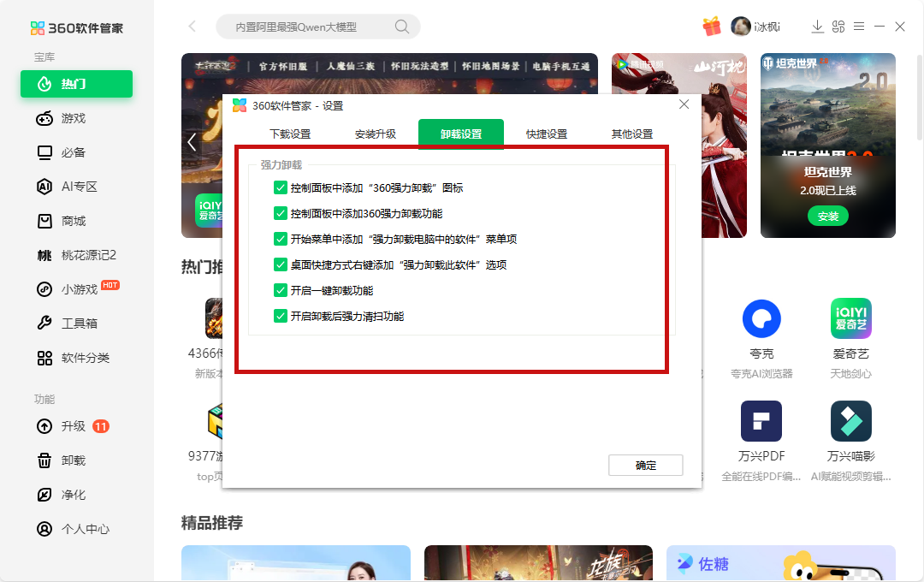Image resolution: width=924 pixels, height=582 pixels.
Task: Click the 夸克 browser app icon
Action: [x=761, y=319]
